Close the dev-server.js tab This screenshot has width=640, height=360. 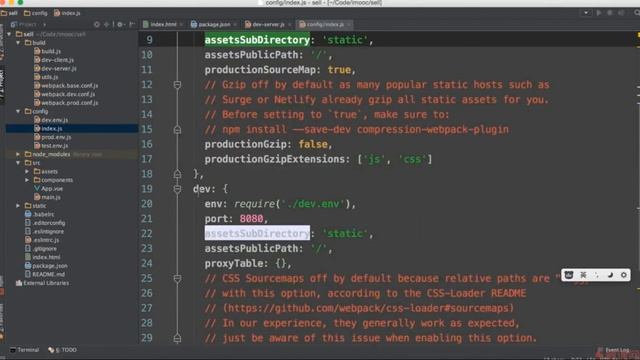click(x=289, y=24)
